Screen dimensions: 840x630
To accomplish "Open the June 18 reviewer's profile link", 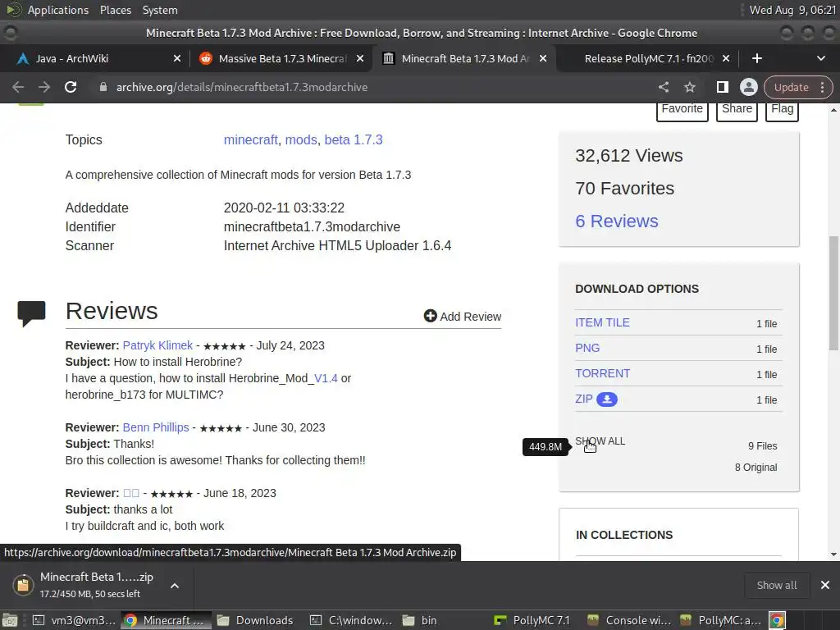I will click(131, 493).
